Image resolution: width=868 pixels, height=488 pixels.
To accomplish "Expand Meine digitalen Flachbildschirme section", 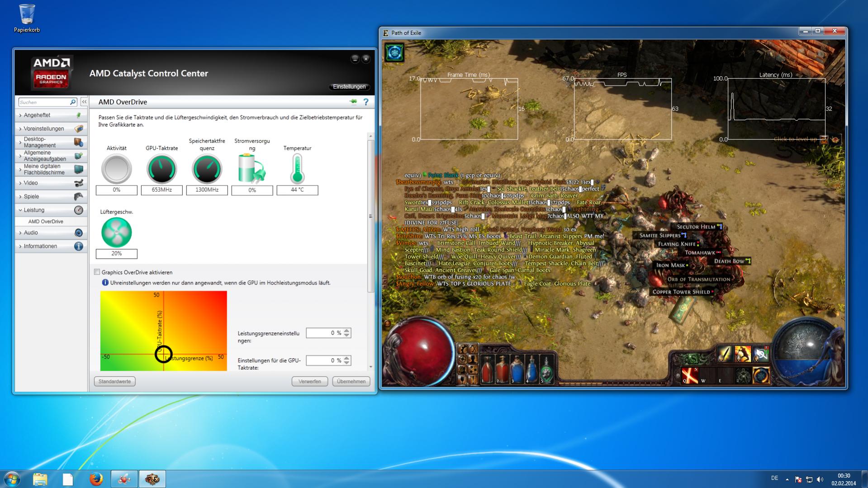I will (x=51, y=169).
